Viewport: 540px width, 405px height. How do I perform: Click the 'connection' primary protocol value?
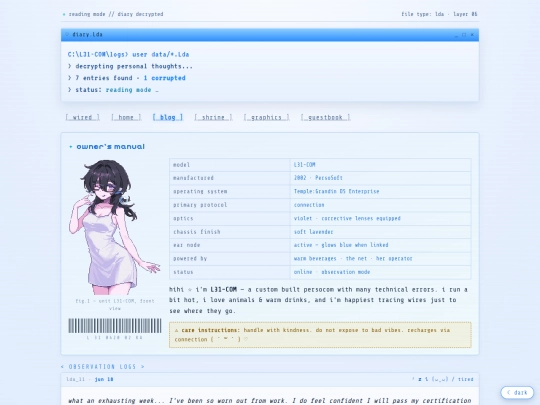coord(381,205)
